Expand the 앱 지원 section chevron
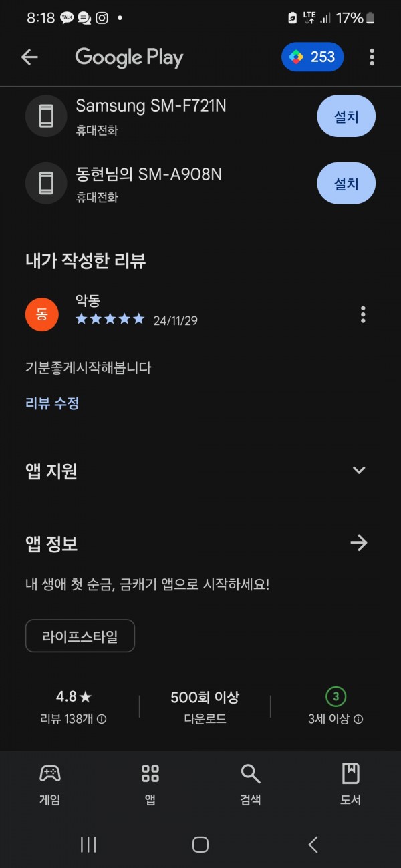Viewport: 401px width, 868px height. tap(359, 470)
